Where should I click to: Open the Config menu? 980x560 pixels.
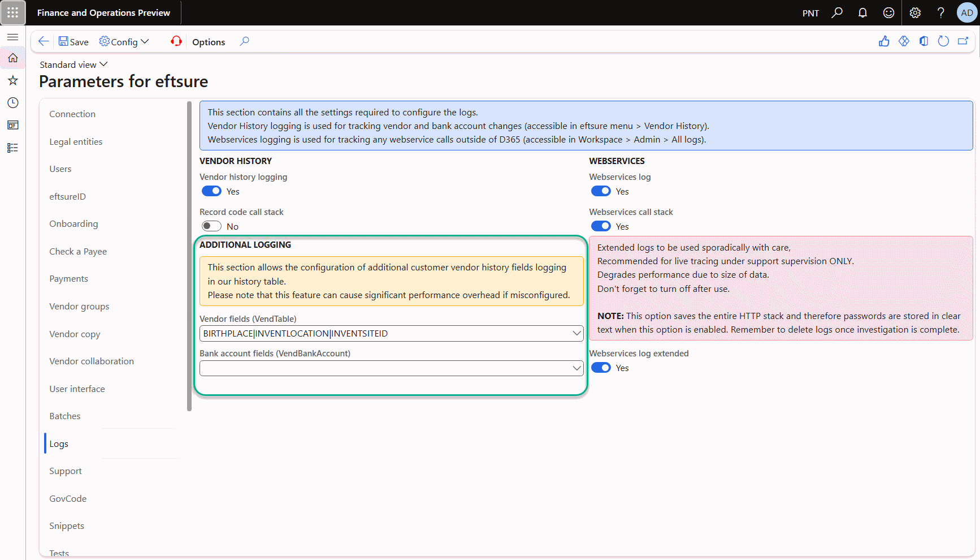coord(124,42)
